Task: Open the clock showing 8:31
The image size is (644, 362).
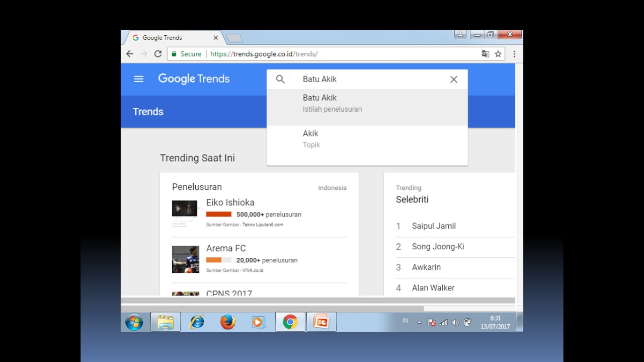Action: click(495, 322)
